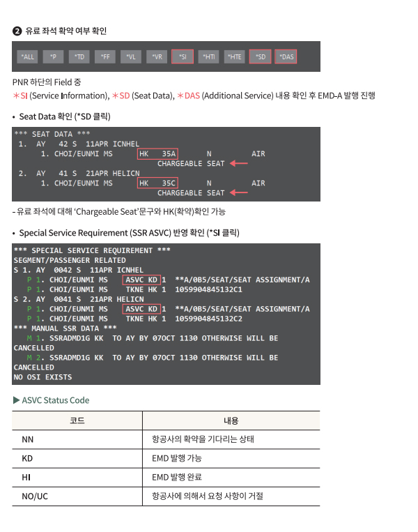Click 'S 2. AY 0041 S 21APR HELICN' line
The width and height of the screenshot is (418, 532).
(78, 299)
